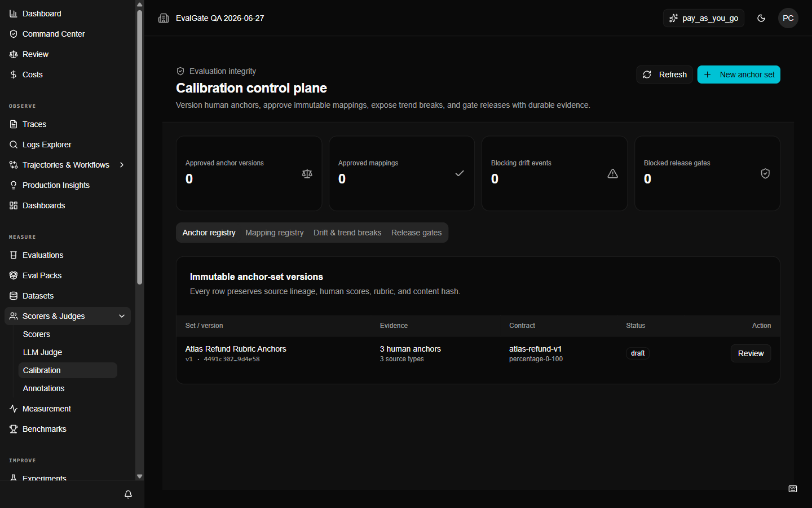Image resolution: width=812 pixels, height=508 pixels.
Task: Click EvalGate QA 2026-06-27 workspace name
Action: pos(220,18)
